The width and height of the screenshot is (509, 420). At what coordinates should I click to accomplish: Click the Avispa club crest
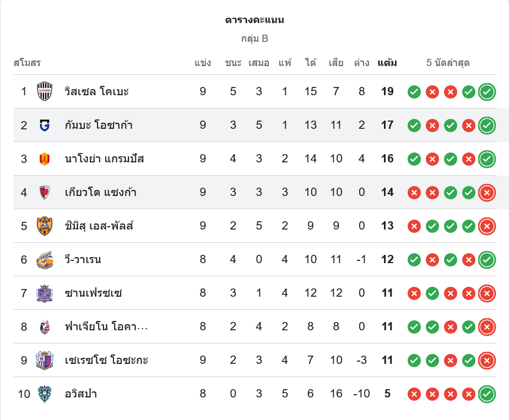click(44, 394)
